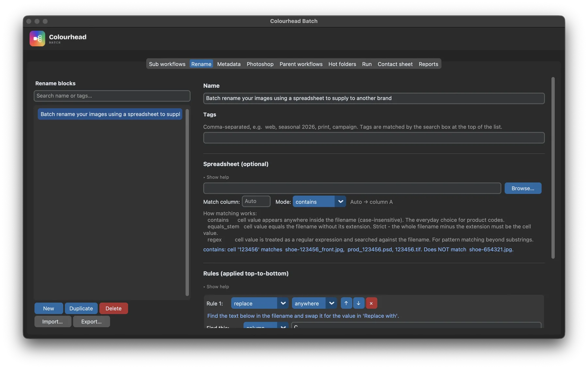The width and height of the screenshot is (588, 369).
Task: Click the 'Spreadsheet (optional)' heading
Action: pos(236,164)
